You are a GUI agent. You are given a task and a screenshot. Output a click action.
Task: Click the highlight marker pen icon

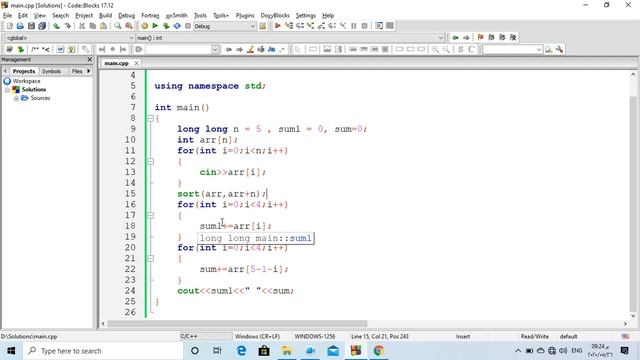(250, 49)
